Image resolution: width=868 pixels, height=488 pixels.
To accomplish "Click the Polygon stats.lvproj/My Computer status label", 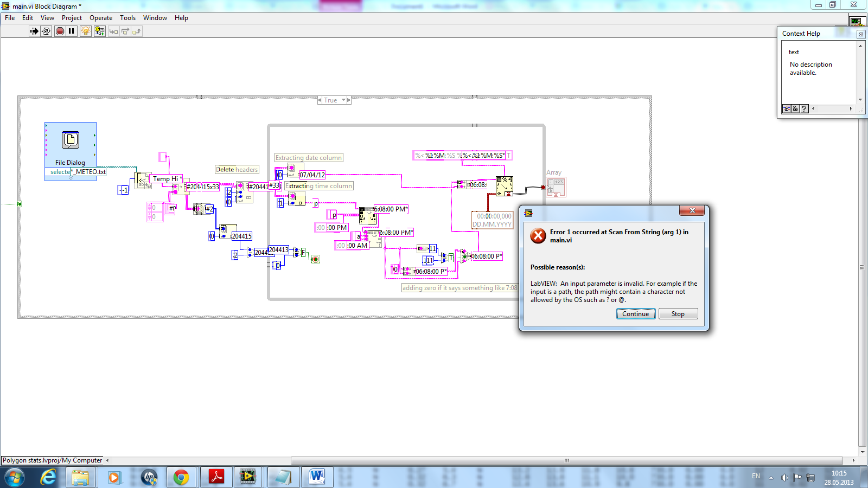I will point(52,460).
